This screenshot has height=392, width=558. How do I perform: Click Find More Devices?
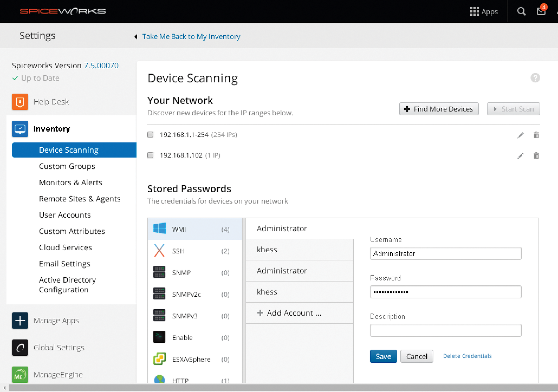(x=439, y=109)
